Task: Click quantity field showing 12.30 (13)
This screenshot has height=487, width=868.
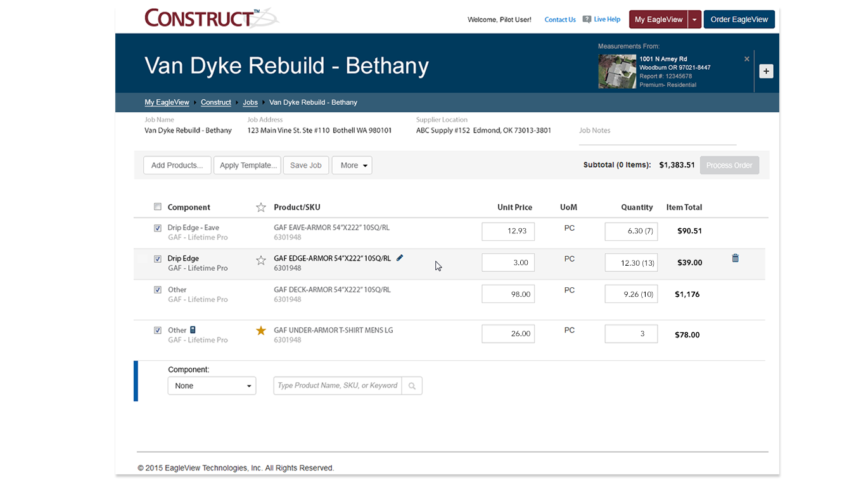Action: 631,263
